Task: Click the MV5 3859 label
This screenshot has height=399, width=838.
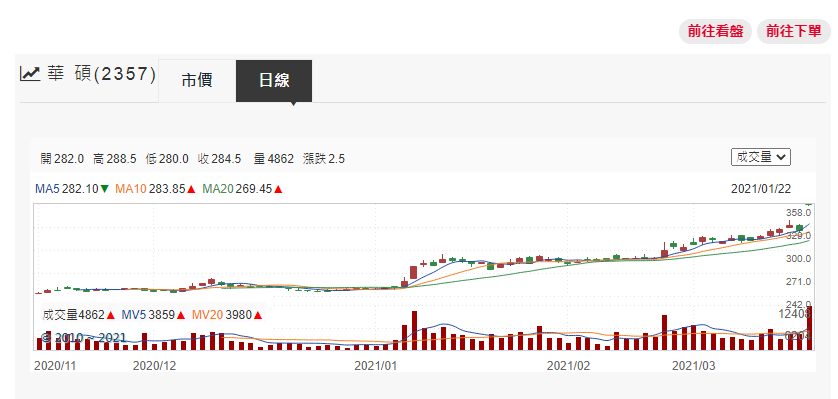Action: point(148,315)
